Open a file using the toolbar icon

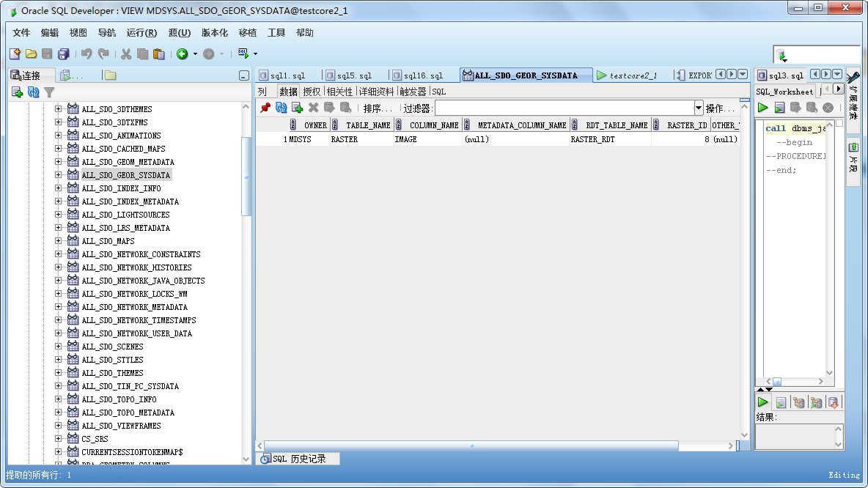30,53
